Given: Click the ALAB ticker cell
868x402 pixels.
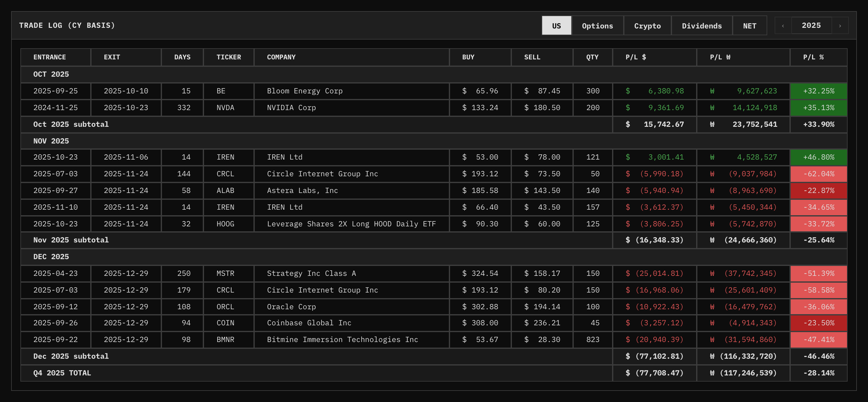Looking at the screenshot, I should pyautogui.click(x=229, y=191).
